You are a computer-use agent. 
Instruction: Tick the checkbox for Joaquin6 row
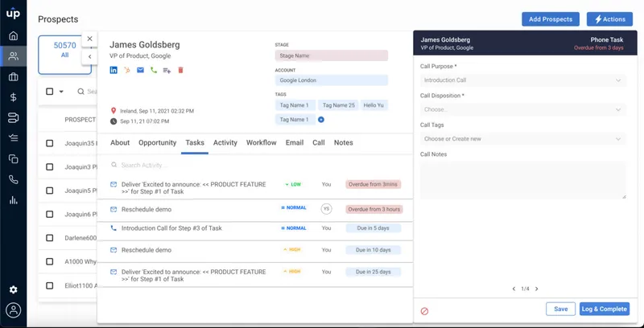[x=50, y=214]
